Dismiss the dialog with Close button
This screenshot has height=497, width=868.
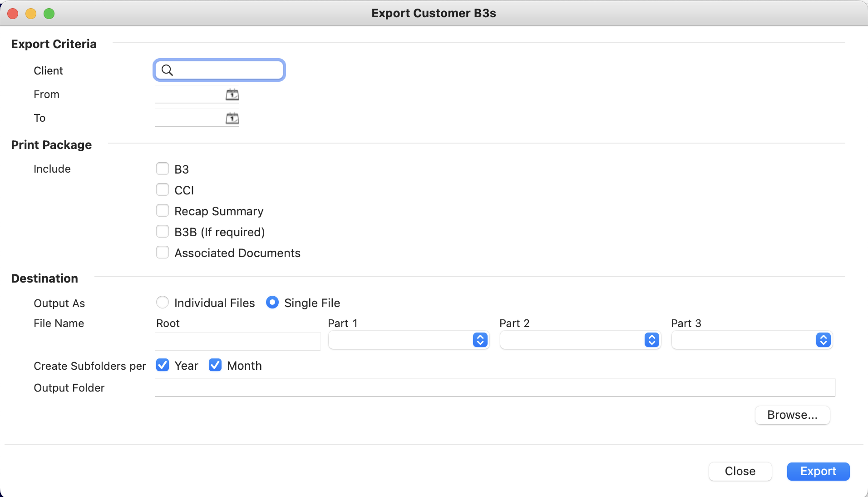coord(740,472)
